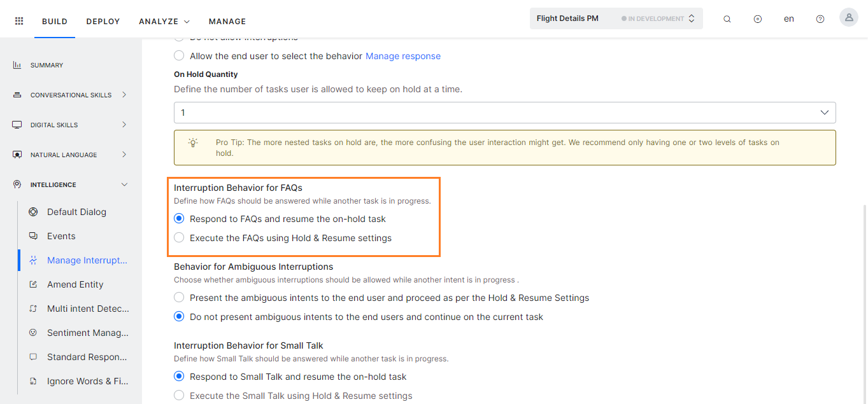Open Standard Responses settings
This screenshot has height=404, width=868.
pyautogui.click(x=88, y=357)
